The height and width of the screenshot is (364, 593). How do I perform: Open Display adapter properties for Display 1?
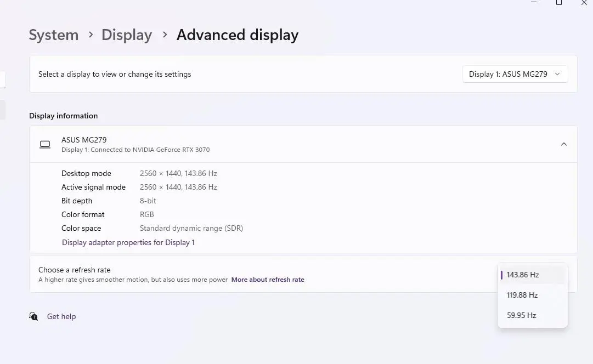[x=128, y=242]
